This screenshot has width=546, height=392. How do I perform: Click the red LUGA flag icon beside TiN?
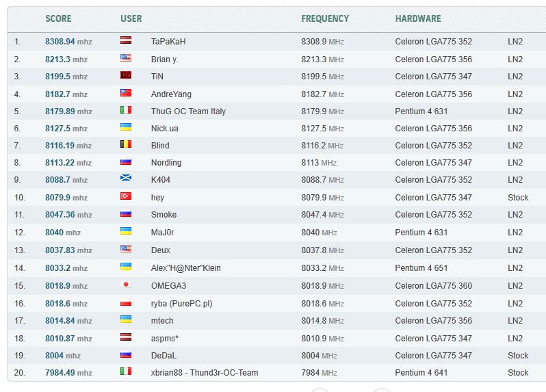pyautogui.click(x=126, y=75)
